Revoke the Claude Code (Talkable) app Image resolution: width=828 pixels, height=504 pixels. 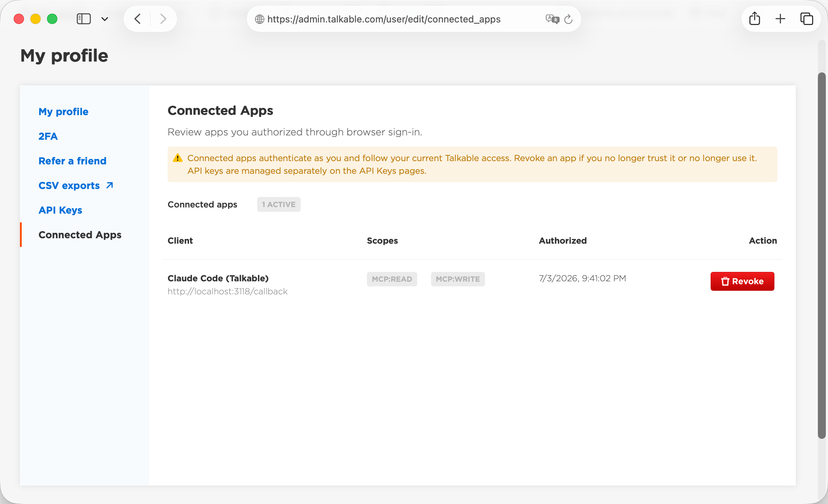point(742,281)
